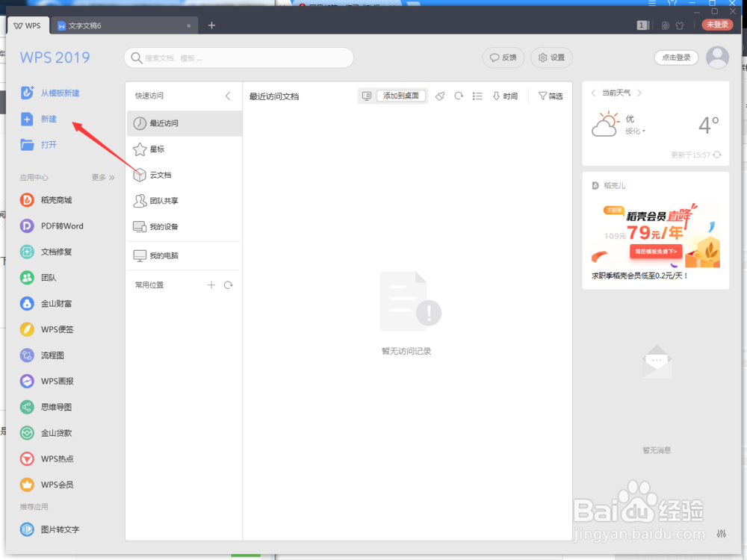The height and width of the screenshot is (560, 747).
Task: Open the 文档修复 icon
Action: [27, 252]
